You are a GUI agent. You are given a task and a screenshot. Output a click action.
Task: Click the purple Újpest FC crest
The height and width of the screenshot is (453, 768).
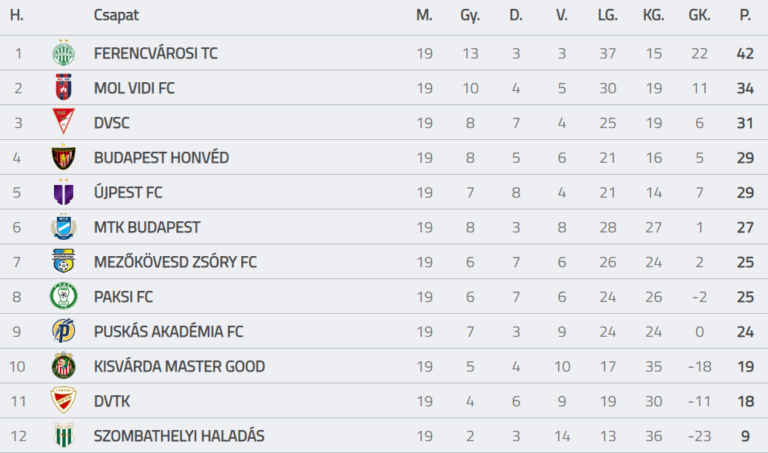tap(64, 192)
